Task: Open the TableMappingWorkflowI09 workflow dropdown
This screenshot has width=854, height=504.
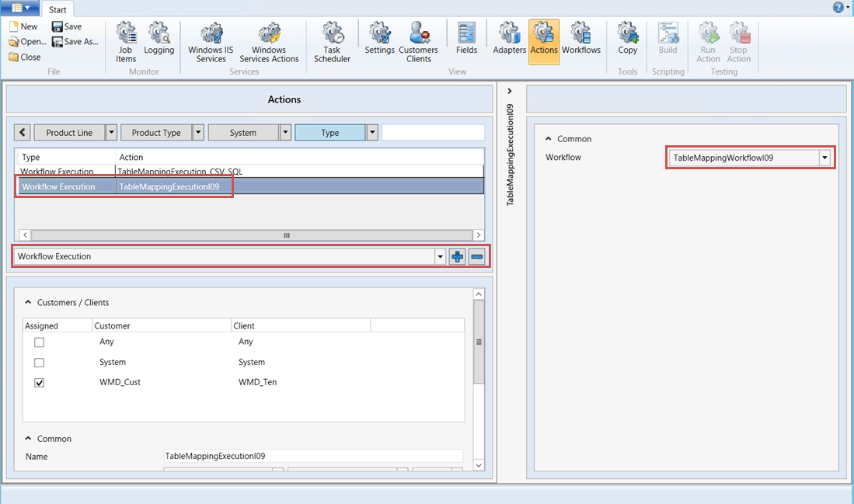Action: (824, 157)
